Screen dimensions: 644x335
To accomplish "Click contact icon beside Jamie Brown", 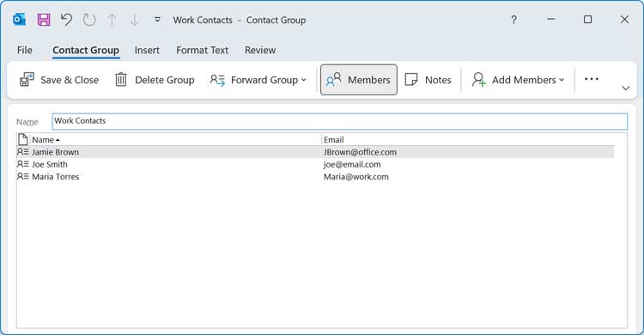I will click(22, 152).
